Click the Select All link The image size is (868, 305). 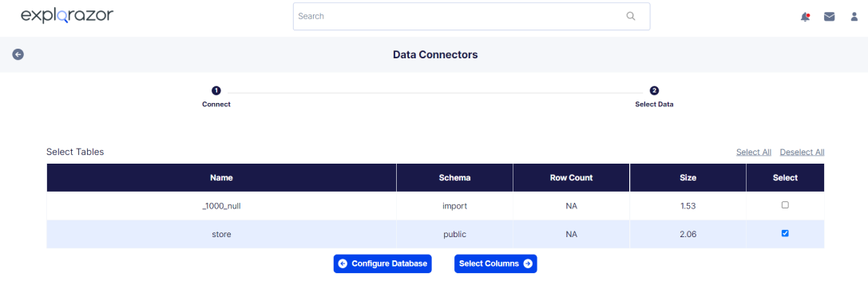[x=753, y=152]
